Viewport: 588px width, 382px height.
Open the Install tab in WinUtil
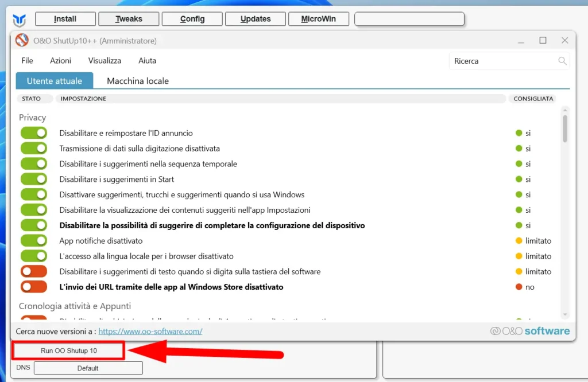click(65, 19)
